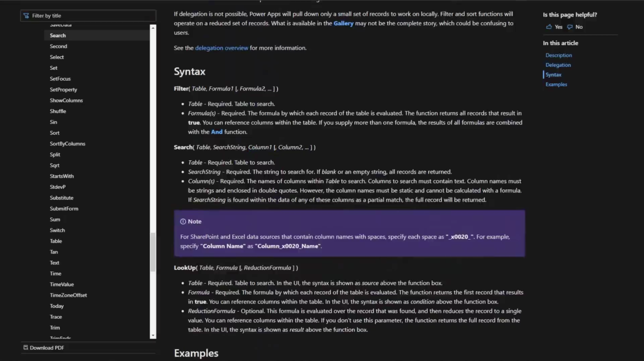Open the TimeZoneOffset function page

coord(68,295)
